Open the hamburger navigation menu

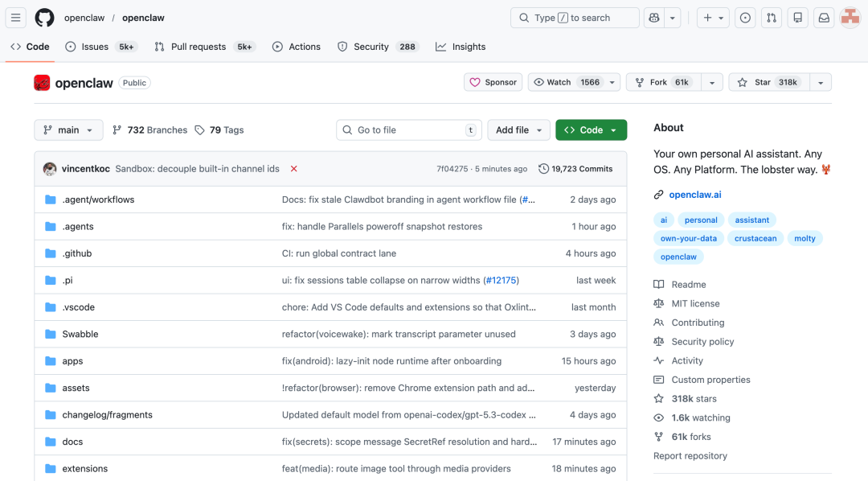point(15,18)
